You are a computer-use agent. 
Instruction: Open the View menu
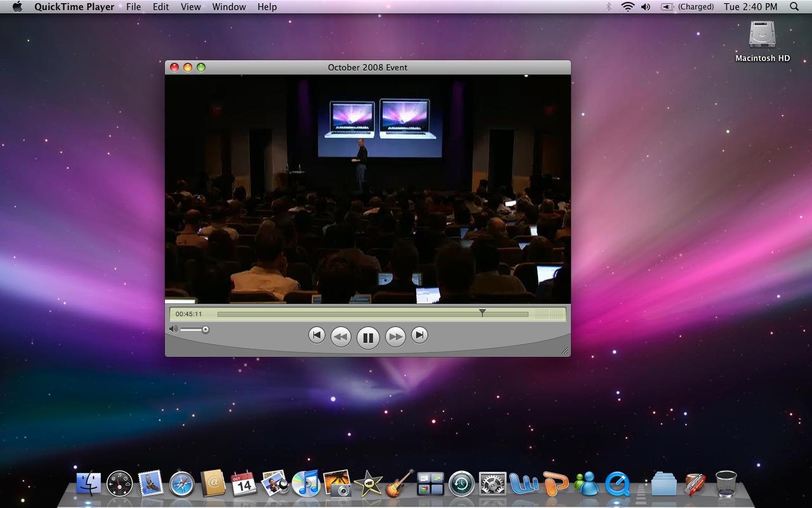pyautogui.click(x=190, y=7)
